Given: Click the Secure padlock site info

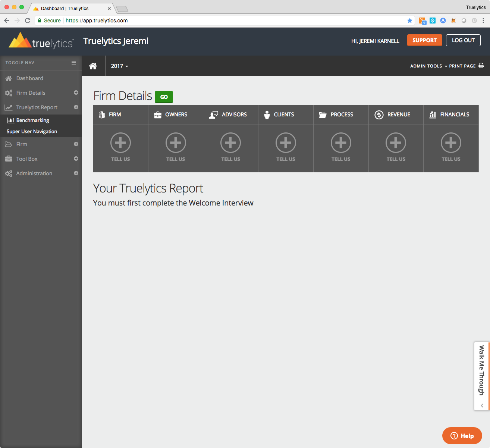Looking at the screenshot, I should [x=49, y=21].
